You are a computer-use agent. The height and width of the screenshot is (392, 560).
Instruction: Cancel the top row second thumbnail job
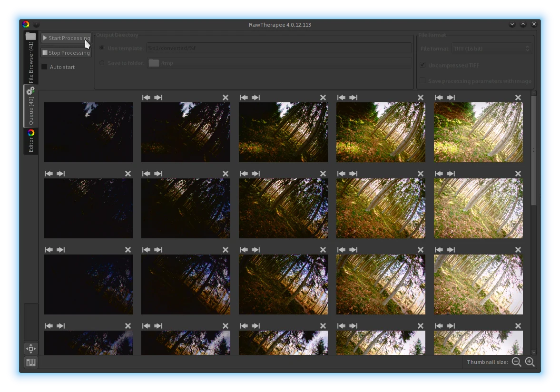click(x=226, y=98)
